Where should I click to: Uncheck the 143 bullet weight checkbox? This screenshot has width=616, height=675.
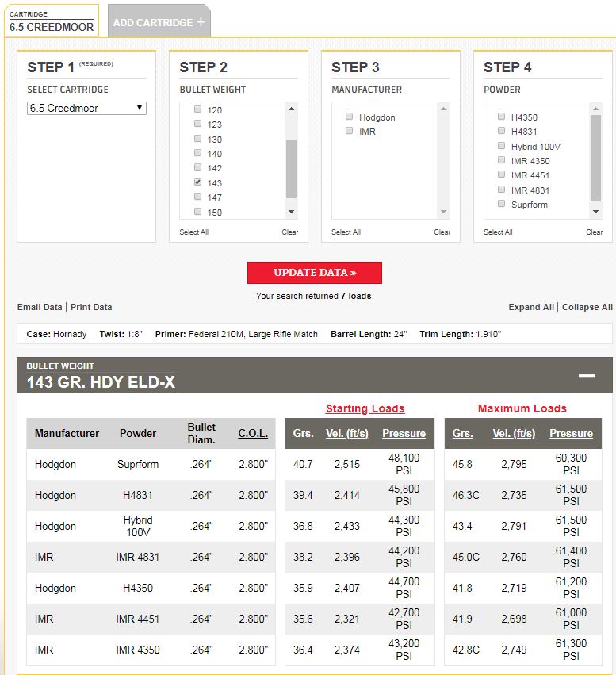[x=198, y=182]
